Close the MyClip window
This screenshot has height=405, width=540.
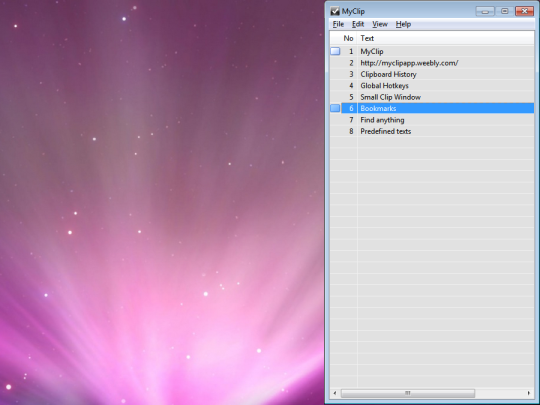(524, 11)
